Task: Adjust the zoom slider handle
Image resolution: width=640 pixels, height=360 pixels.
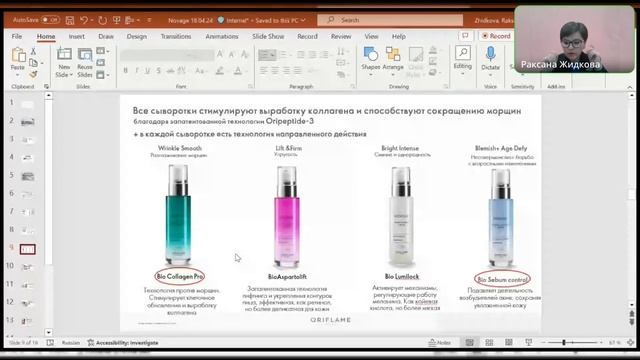Action: [564, 342]
